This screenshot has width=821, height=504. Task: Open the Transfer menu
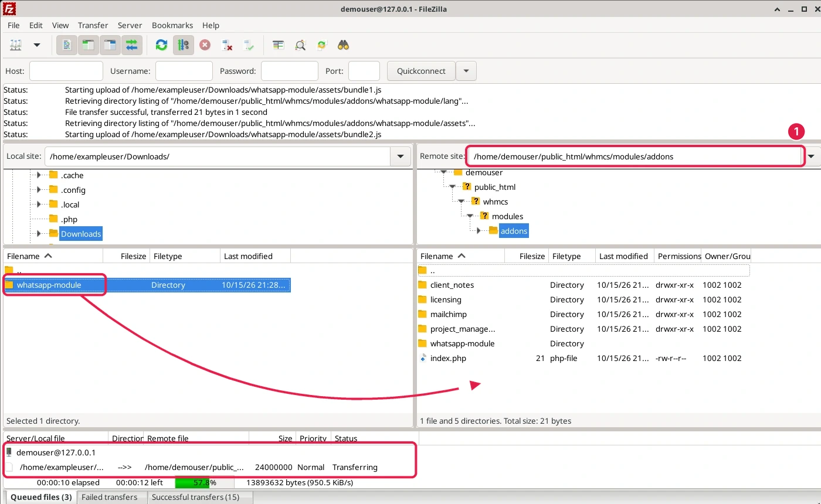[x=93, y=25]
